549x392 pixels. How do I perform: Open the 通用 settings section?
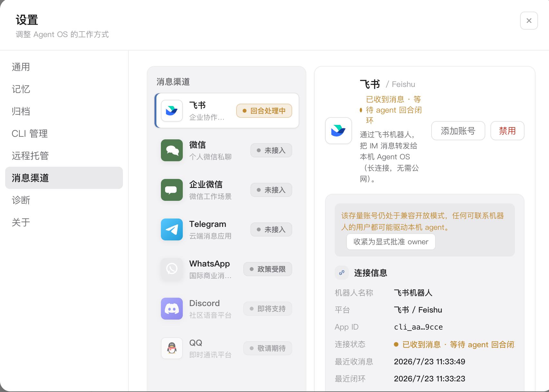[64, 67]
